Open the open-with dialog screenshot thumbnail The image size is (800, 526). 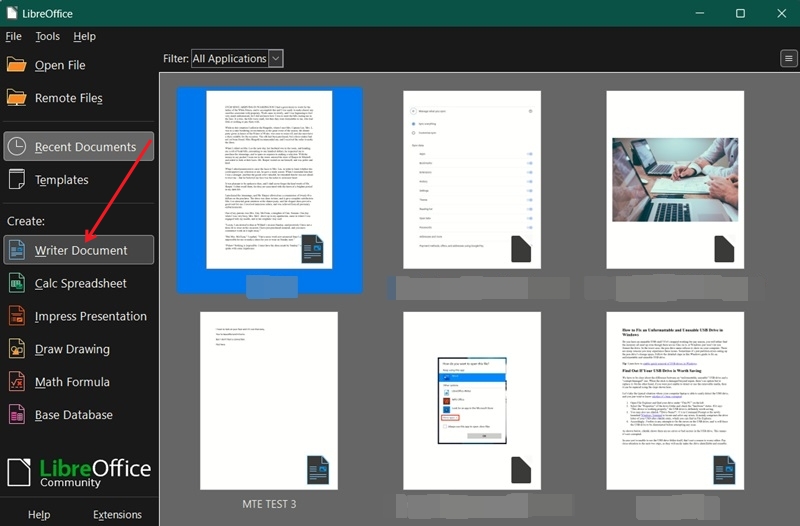pos(472,400)
